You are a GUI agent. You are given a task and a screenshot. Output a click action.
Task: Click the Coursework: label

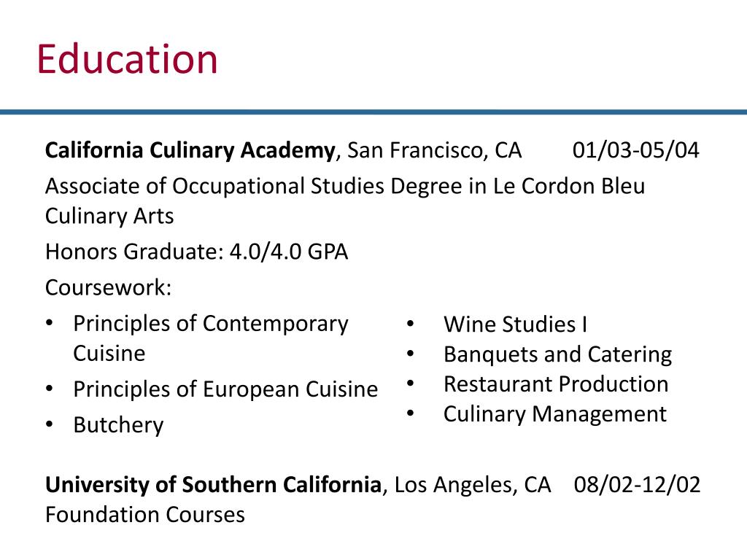point(109,287)
